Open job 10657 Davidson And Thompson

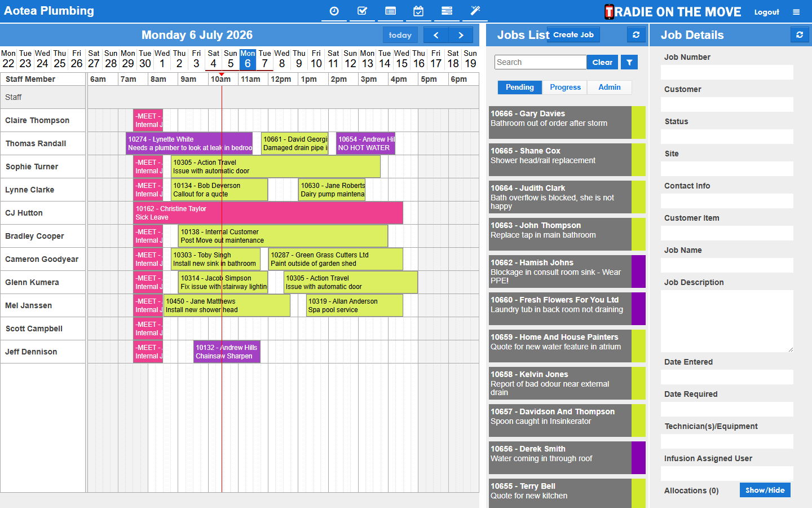560,421
